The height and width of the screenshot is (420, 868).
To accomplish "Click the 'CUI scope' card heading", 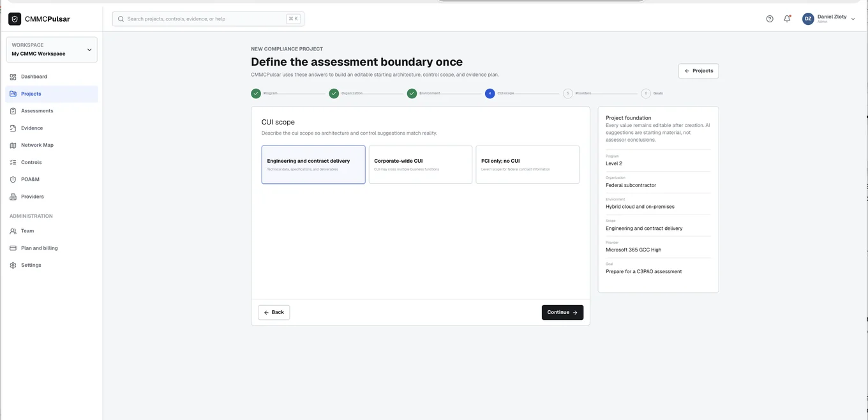I will 278,122.
